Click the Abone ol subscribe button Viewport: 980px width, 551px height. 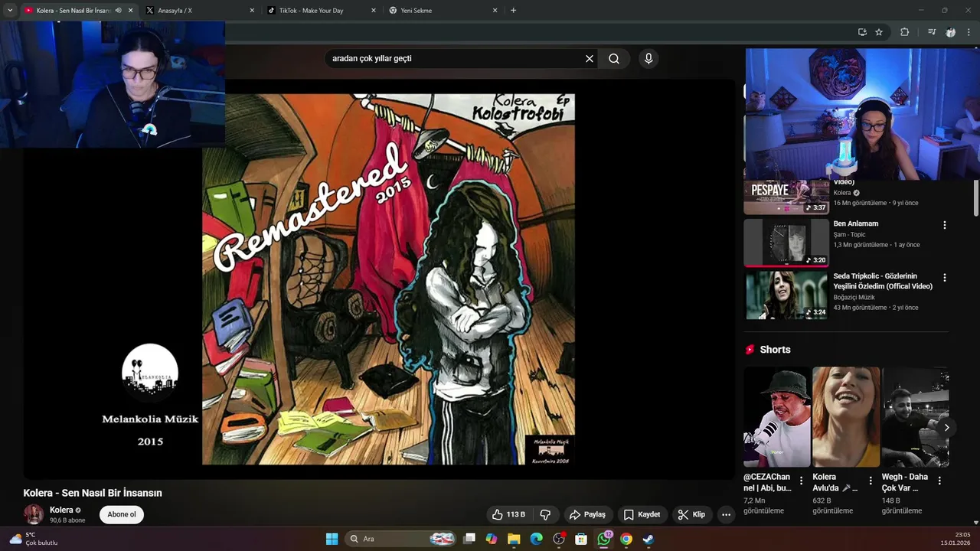click(x=122, y=514)
